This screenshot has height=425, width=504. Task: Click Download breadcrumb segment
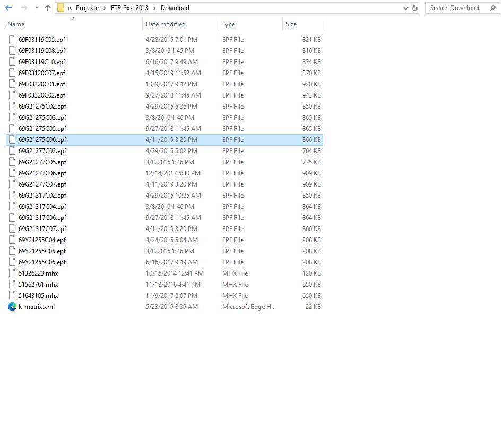click(x=175, y=8)
